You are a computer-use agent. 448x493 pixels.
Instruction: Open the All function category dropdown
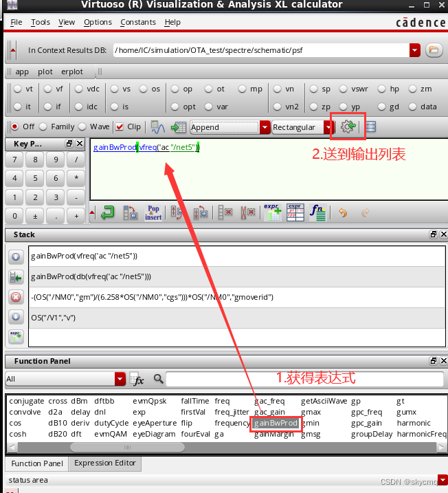tap(120, 379)
